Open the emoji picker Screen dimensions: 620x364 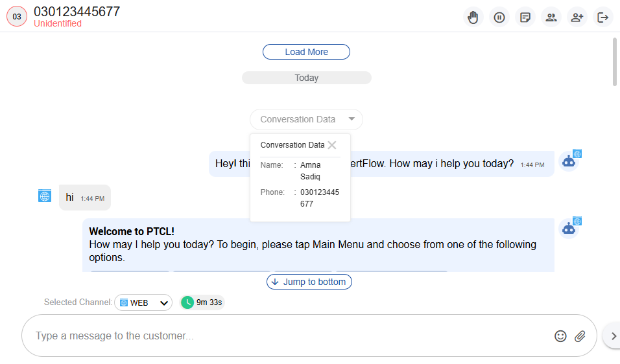(561, 336)
